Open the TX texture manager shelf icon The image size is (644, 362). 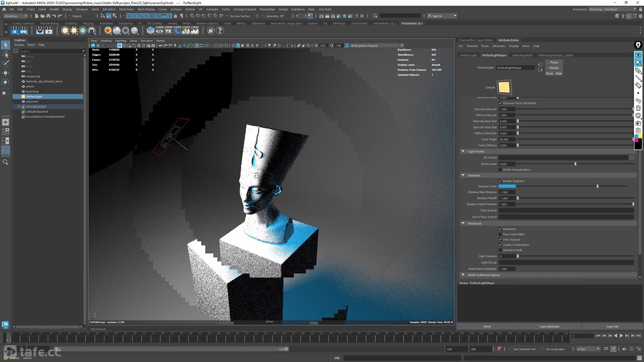pyautogui.click(x=168, y=31)
